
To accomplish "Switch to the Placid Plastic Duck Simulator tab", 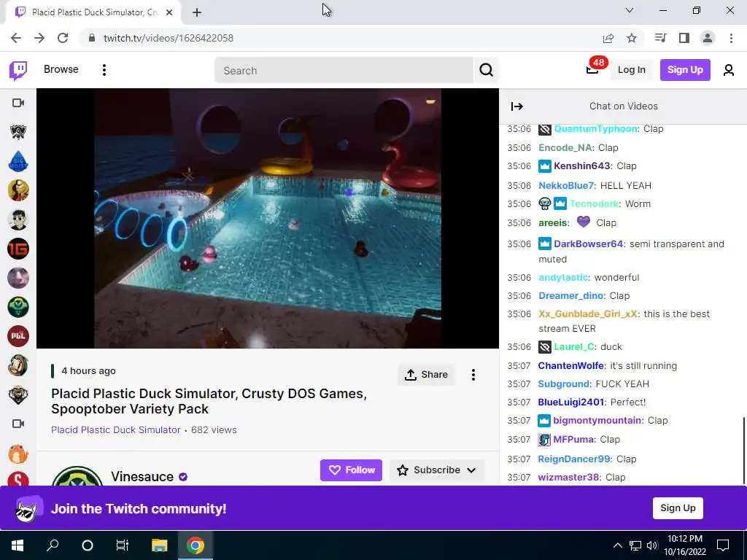I will (x=93, y=12).
